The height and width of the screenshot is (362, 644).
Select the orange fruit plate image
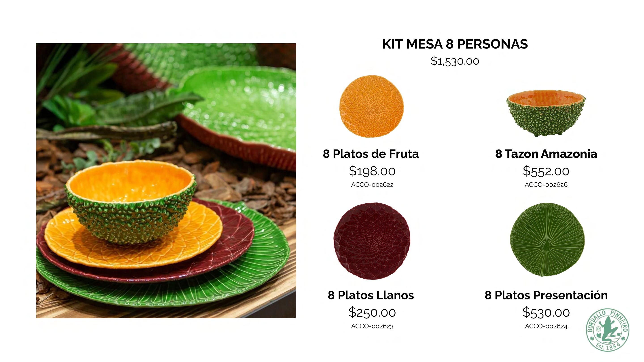click(x=371, y=106)
